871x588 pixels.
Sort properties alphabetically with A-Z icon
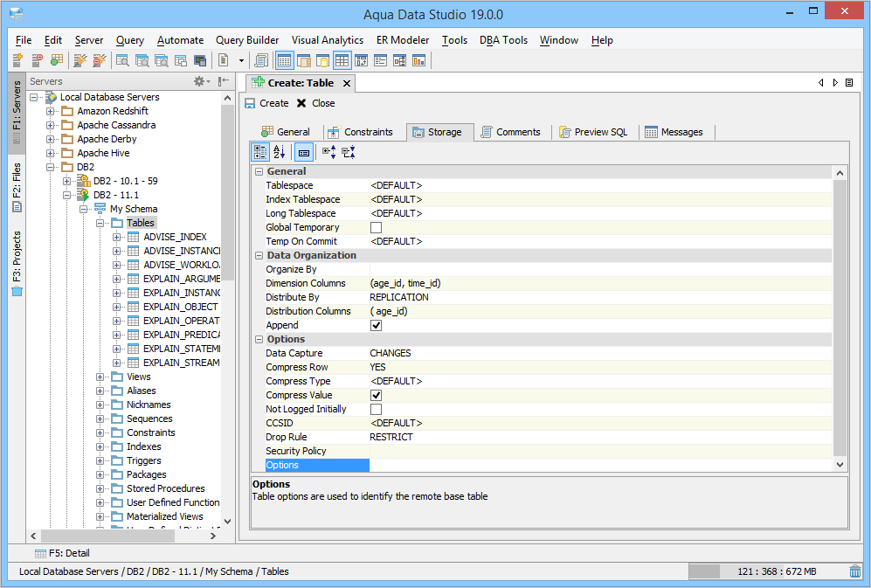click(x=280, y=152)
